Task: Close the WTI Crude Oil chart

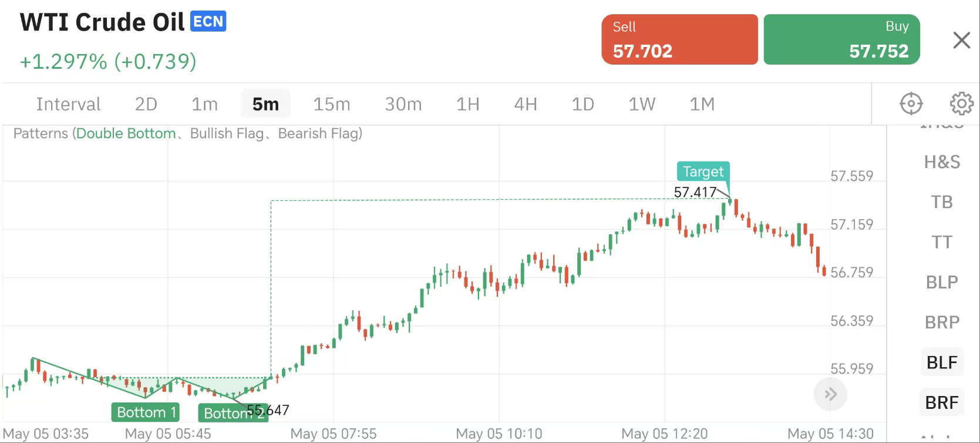Action: click(961, 41)
